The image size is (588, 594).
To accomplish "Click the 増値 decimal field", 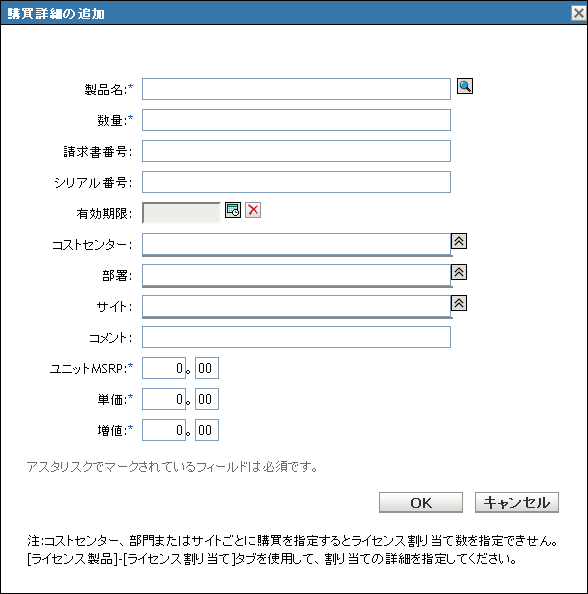I will point(207,430).
